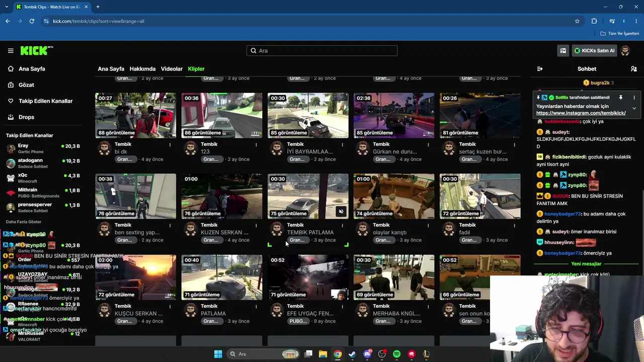Open options for 'TEMBIK PATLAMA' clip
The image size is (644, 362).
pos(342,226)
